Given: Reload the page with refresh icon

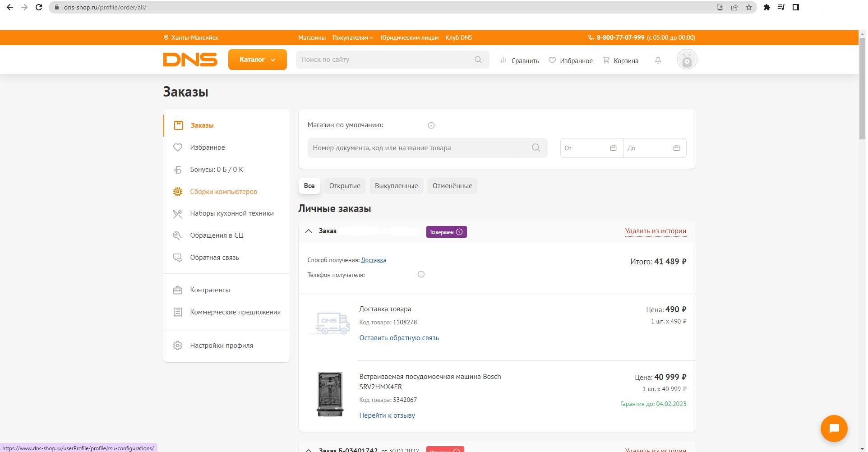Looking at the screenshot, I should click(39, 7).
